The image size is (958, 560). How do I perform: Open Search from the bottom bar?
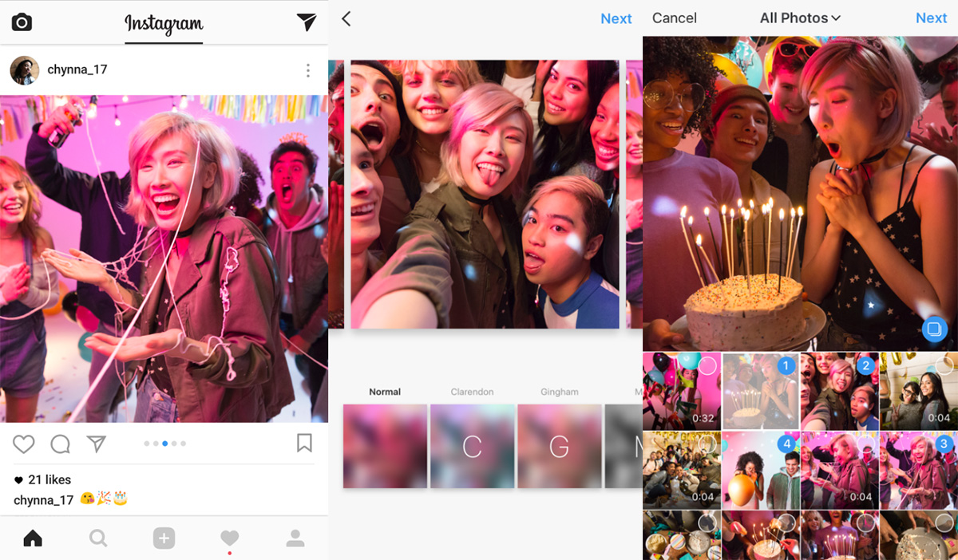[98, 538]
